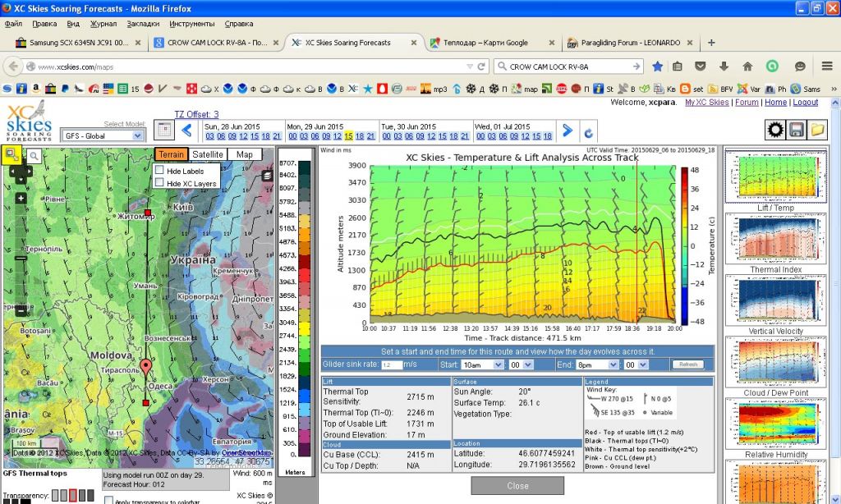The image size is (841, 504).
Task: Expand the Start hour 10am dropdown
Action: (480, 364)
